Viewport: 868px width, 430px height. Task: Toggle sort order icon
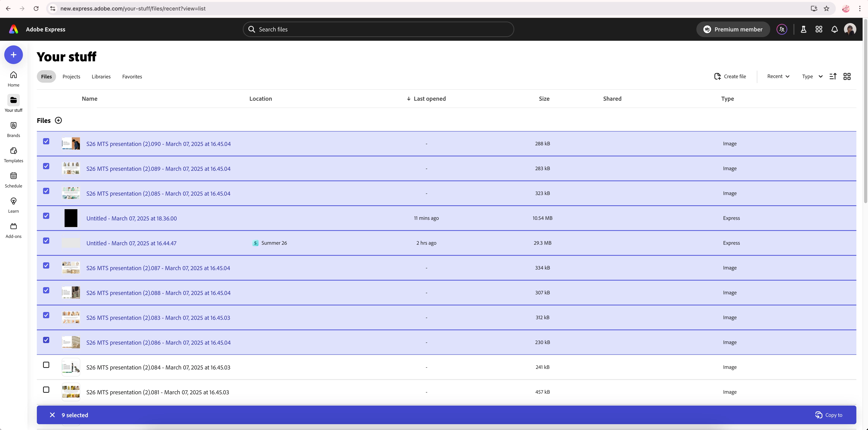pos(833,77)
